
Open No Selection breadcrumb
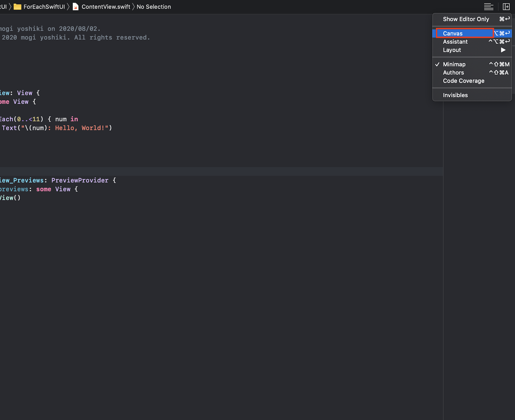[154, 7]
